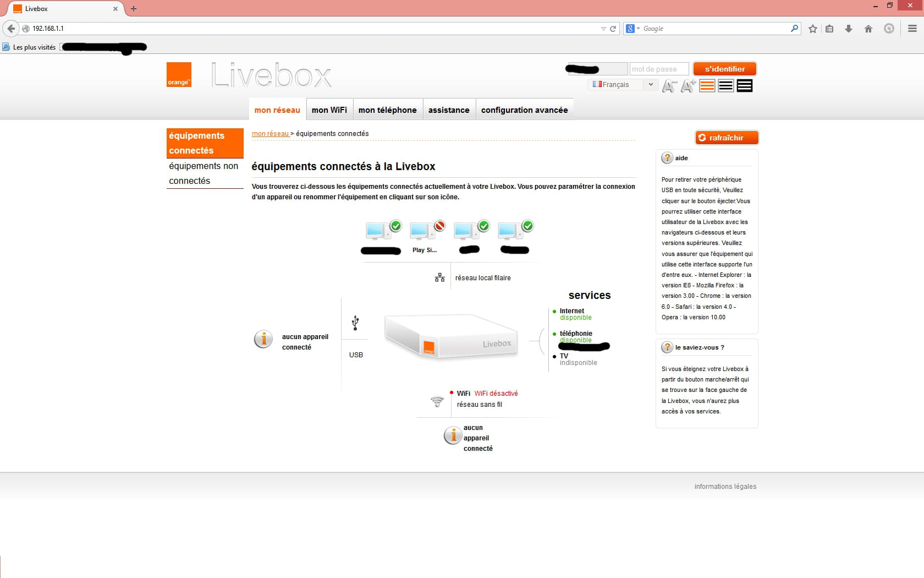This screenshot has width=924, height=578.
Task: Close the Livebox browser tab
Action: pyautogui.click(x=116, y=9)
